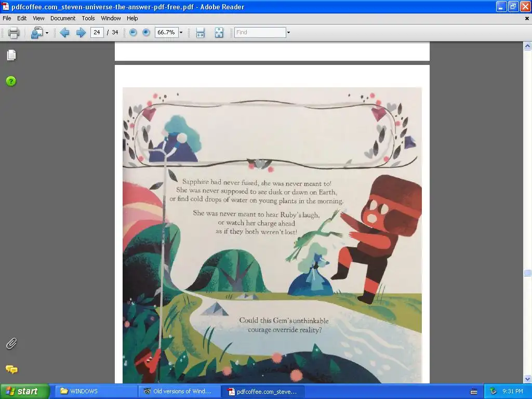Image resolution: width=532 pixels, height=399 pixels.
Task: Open the Window menu
Action: pyautogui.click(x=111, y=18)
